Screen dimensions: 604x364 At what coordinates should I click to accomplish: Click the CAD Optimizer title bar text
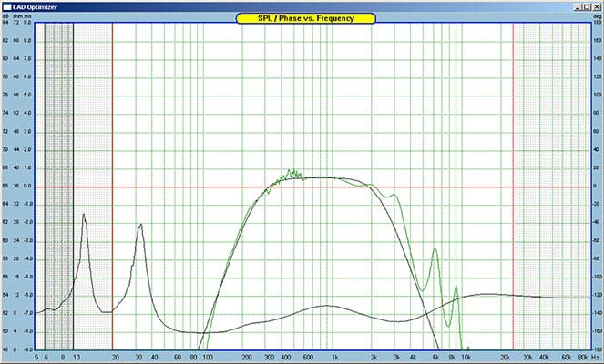coord(36,5)
